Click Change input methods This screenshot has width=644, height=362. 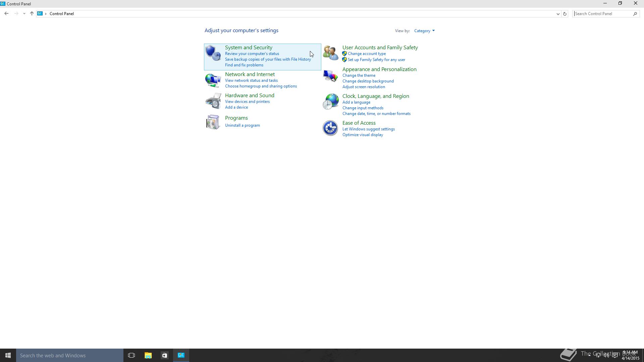click(363, 108)
